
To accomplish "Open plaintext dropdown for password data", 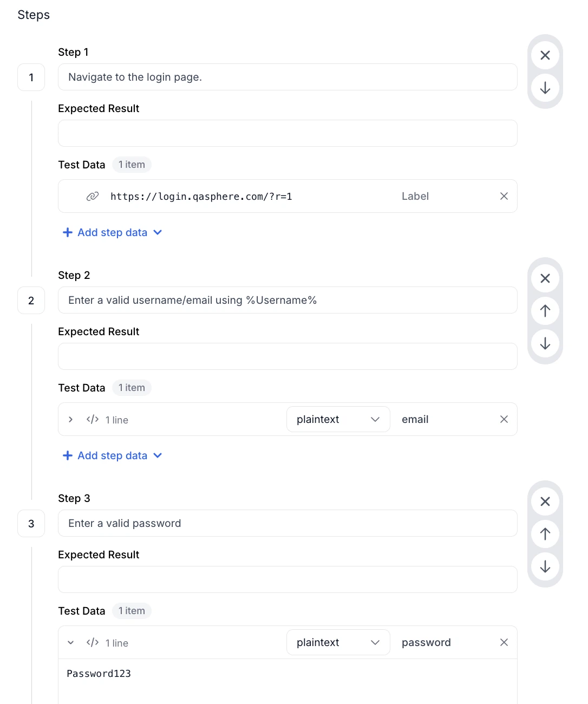I will point(338,642).
